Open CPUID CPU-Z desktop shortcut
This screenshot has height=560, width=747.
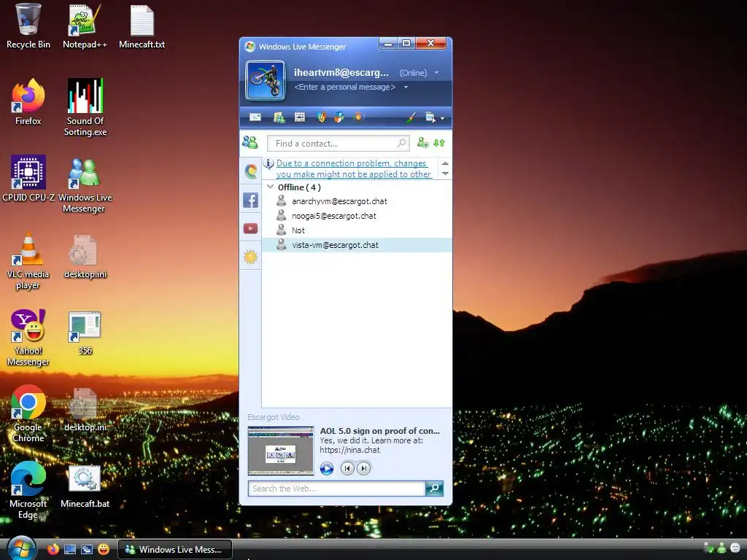[x=28, y=178]
